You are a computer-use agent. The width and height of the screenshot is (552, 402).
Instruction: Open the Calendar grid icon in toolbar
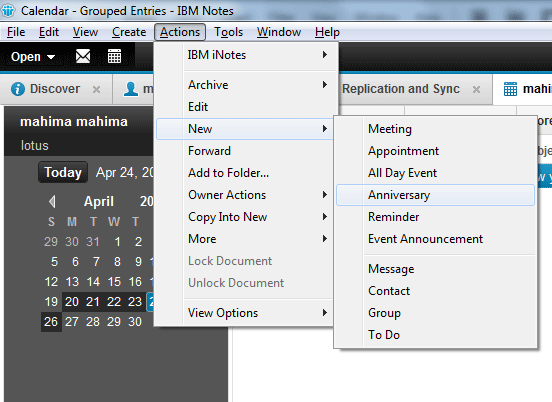pyautogui.click(x=114, y=56)
